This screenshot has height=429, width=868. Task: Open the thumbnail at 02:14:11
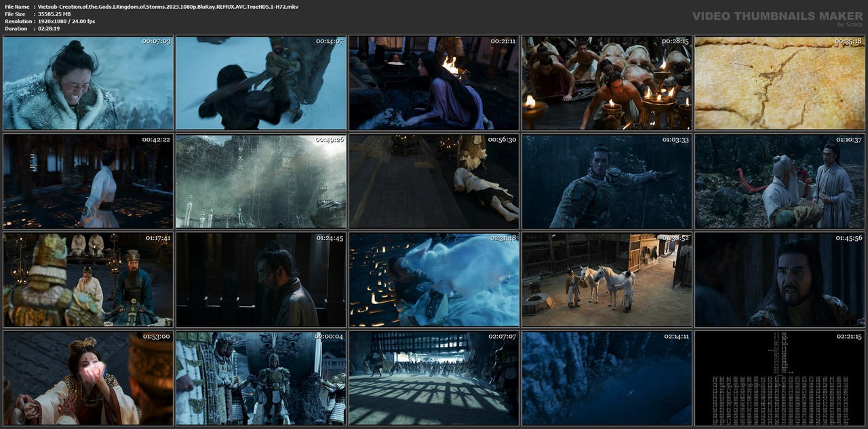[607, 378]
